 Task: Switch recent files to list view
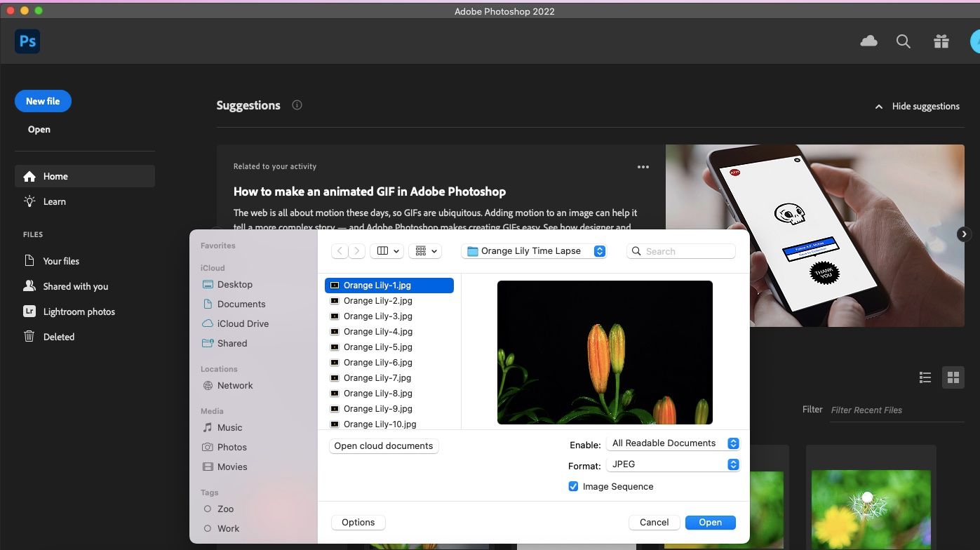925,377
